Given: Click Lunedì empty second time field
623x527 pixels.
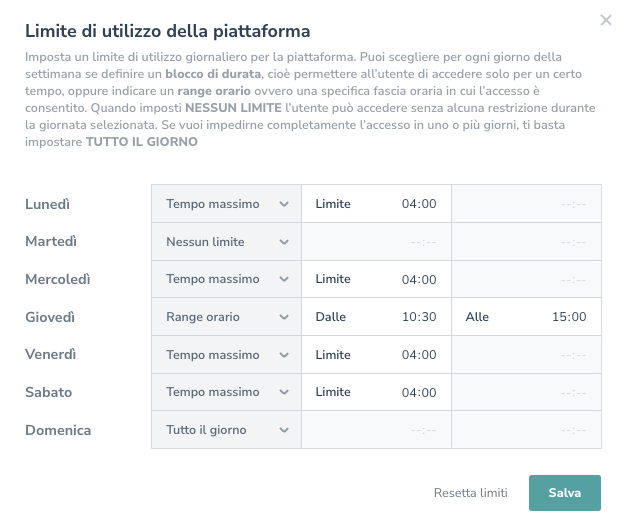Looking at the screenshot, I should point(526,204).
